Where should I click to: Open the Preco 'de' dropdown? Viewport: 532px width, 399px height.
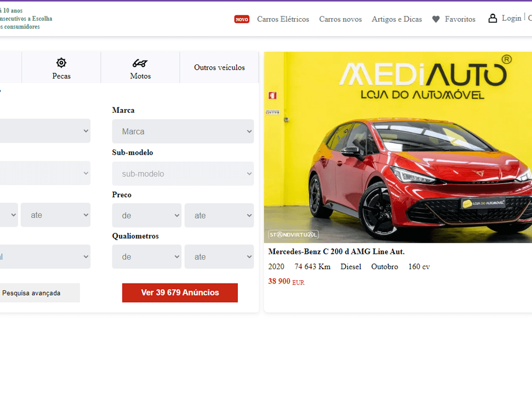click(147, 215)
